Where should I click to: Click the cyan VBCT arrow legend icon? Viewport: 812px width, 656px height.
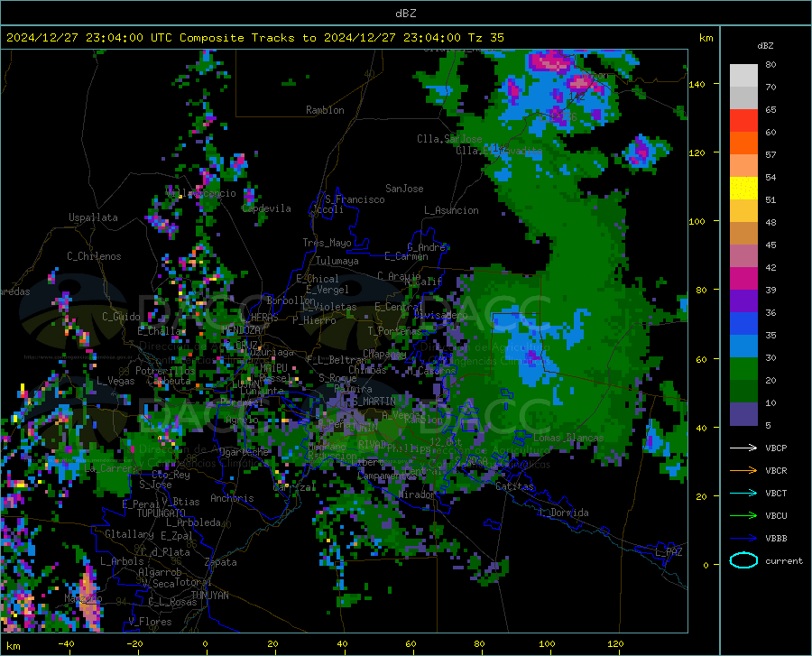click(743, 493)
